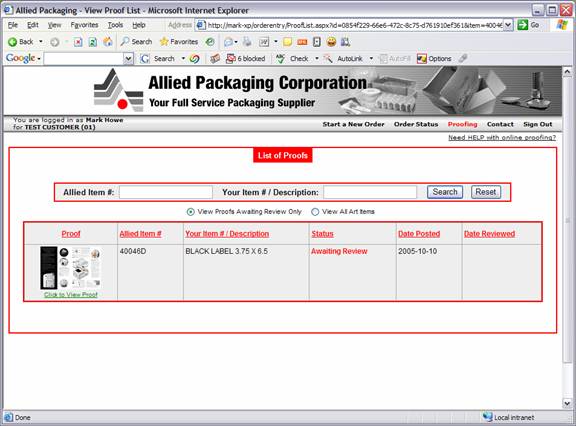
Task: Click the orange toolbar icon
Action: click(302, 42)
